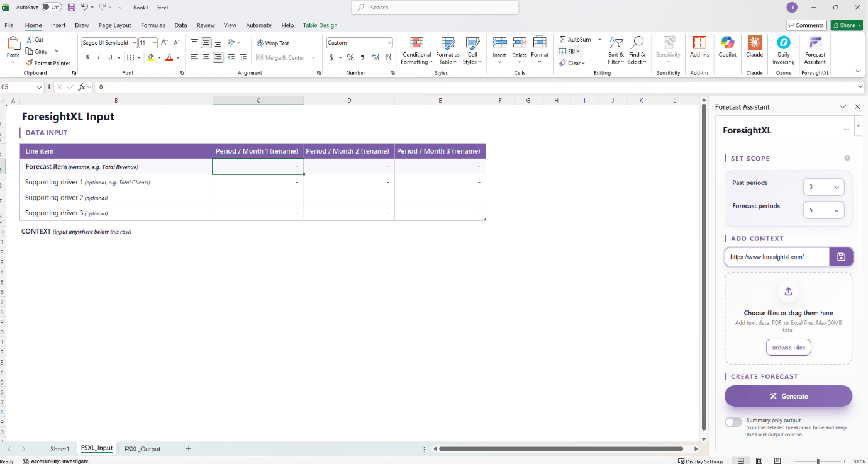Undo the last action
The image size is (868, 464).
click(84, 7)
